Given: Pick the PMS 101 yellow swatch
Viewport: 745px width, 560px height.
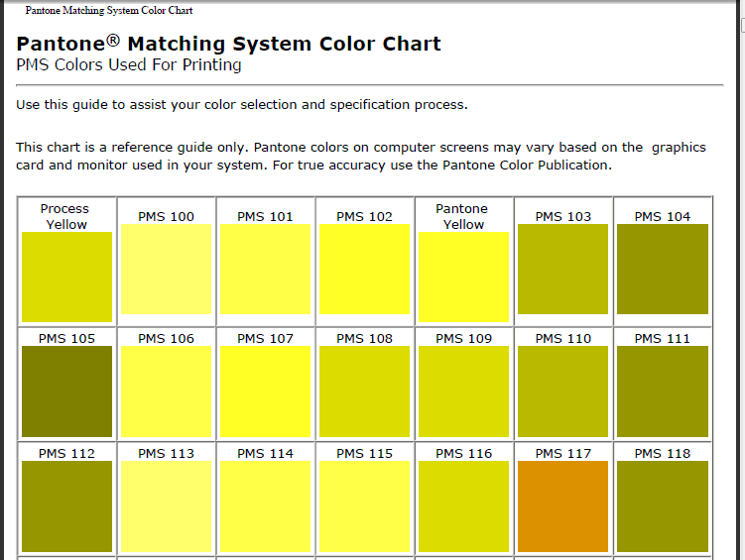Looking at the screenshot, I should [x=265, y=270].
